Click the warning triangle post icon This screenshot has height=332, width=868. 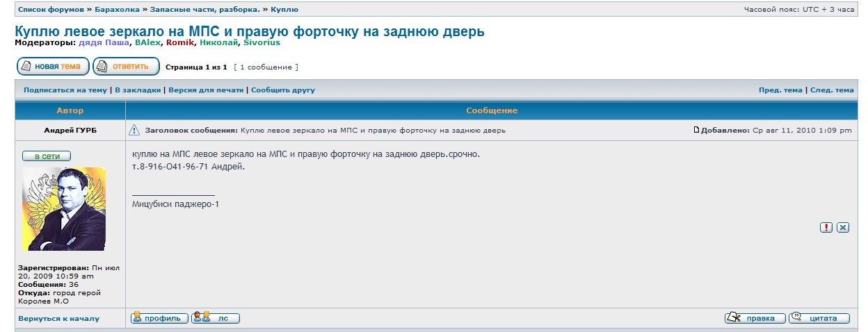(x=135, y=131)
